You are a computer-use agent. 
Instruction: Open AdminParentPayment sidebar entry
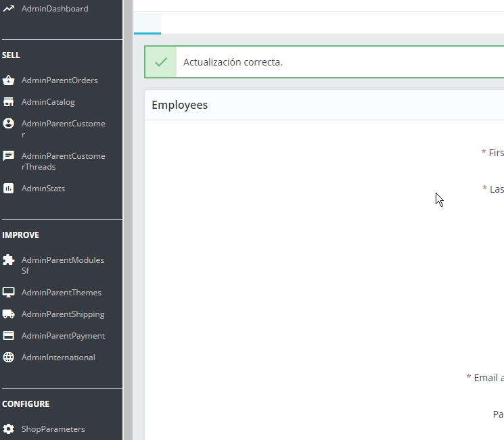(63, 336)
